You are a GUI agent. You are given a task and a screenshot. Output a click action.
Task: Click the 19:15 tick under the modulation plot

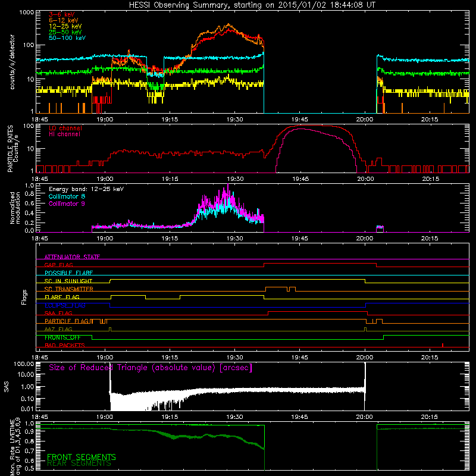click(x=170, y=239)
